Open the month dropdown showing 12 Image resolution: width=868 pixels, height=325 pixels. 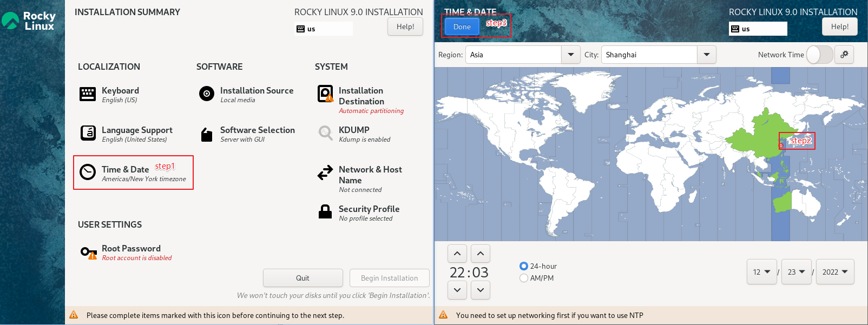(762, 272)
